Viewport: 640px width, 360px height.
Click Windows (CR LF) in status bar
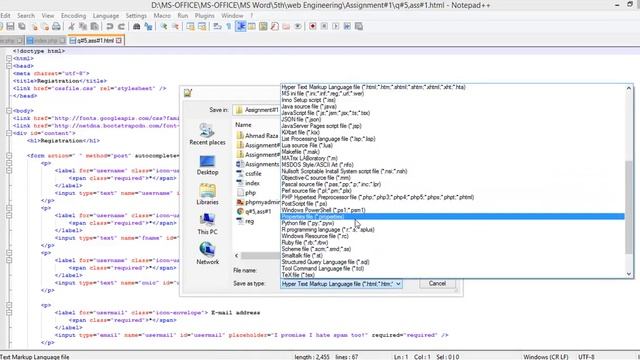coord(545,357)
